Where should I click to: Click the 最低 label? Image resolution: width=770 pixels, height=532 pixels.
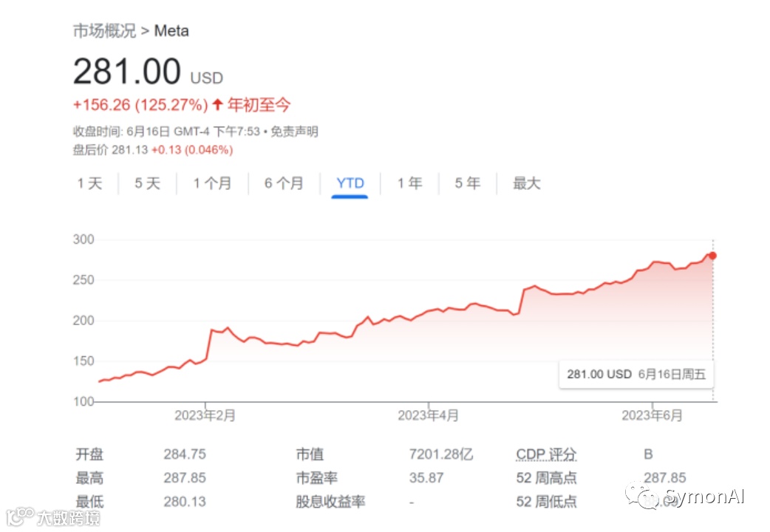(89, 502)
